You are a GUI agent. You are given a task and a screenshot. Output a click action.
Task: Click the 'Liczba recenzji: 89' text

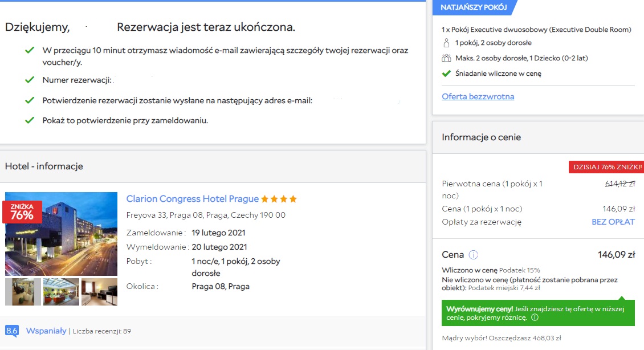click(x=102, y=331)
